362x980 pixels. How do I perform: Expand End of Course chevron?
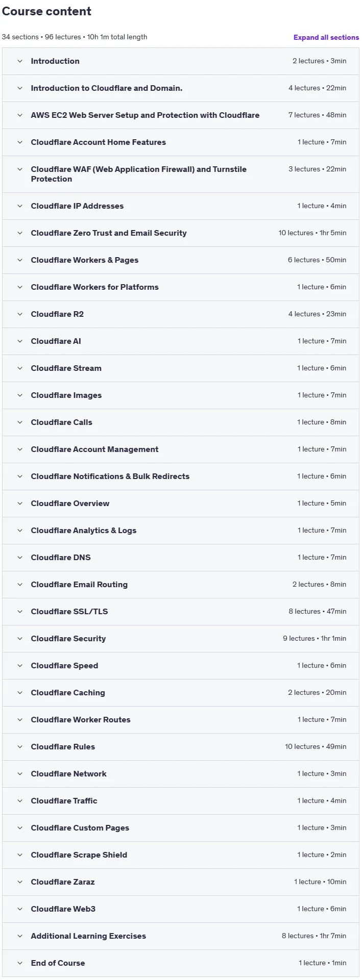[20, 963]
